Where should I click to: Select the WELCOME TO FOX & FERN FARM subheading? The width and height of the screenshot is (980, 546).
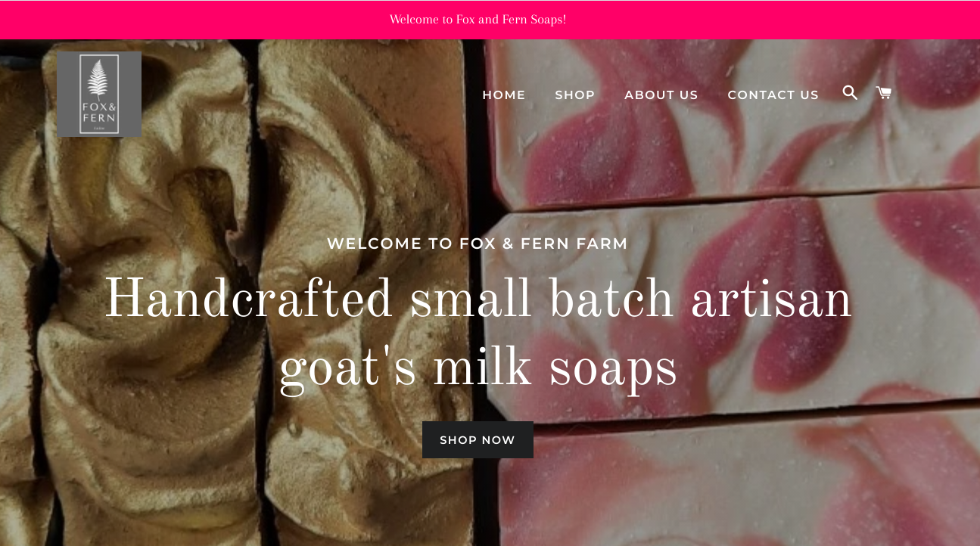coord(478,244)
